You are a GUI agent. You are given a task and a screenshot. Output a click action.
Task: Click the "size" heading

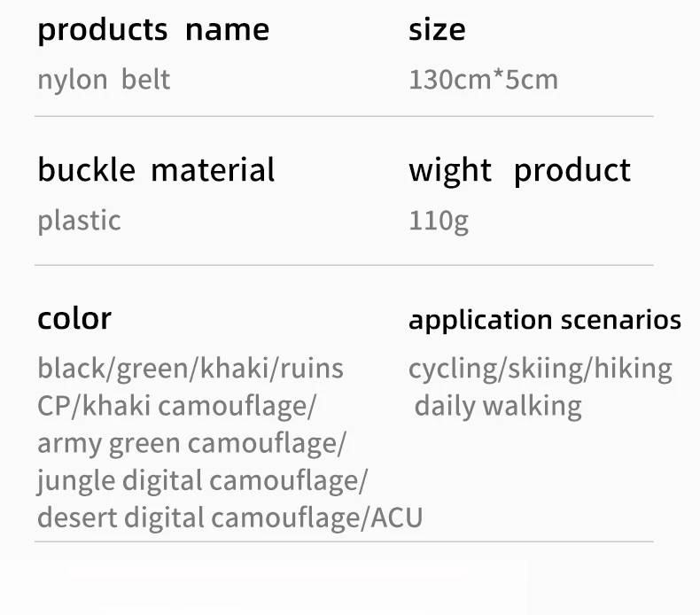click(436, 30)
